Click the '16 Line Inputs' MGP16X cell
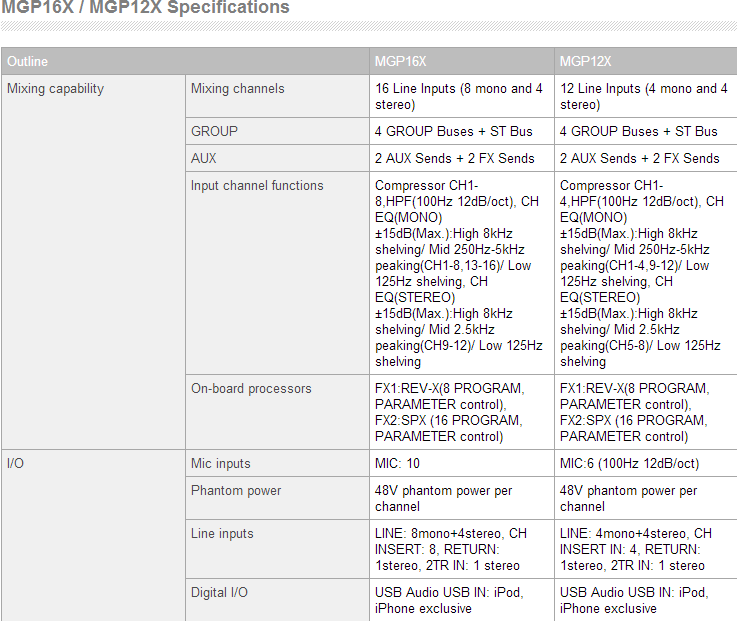Screen dimensions: 737x621 coord(462,96)
